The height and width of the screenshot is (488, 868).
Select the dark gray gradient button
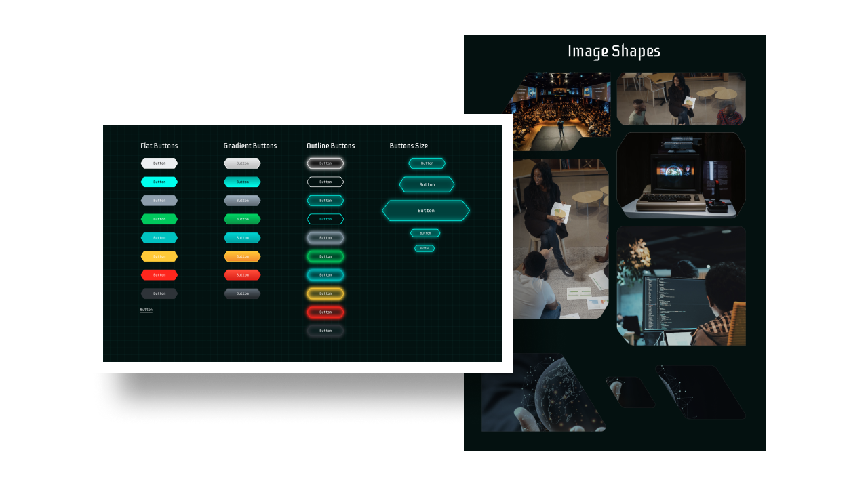[242, 293]
